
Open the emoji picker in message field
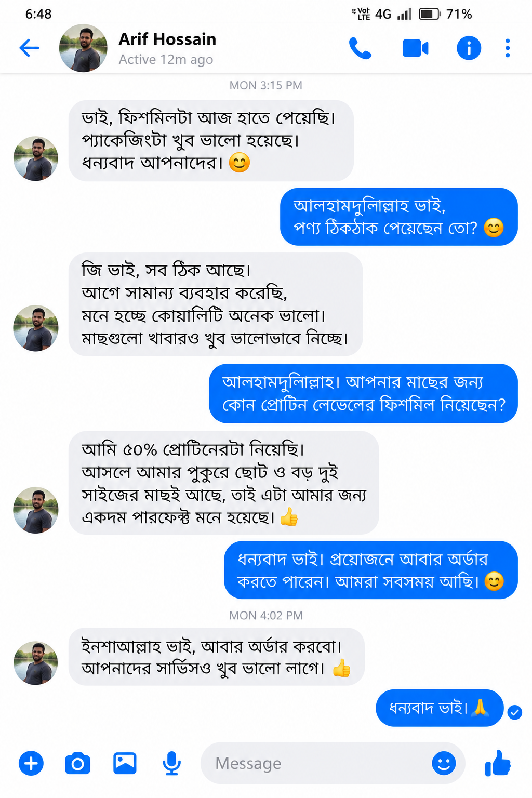[444, 763]
